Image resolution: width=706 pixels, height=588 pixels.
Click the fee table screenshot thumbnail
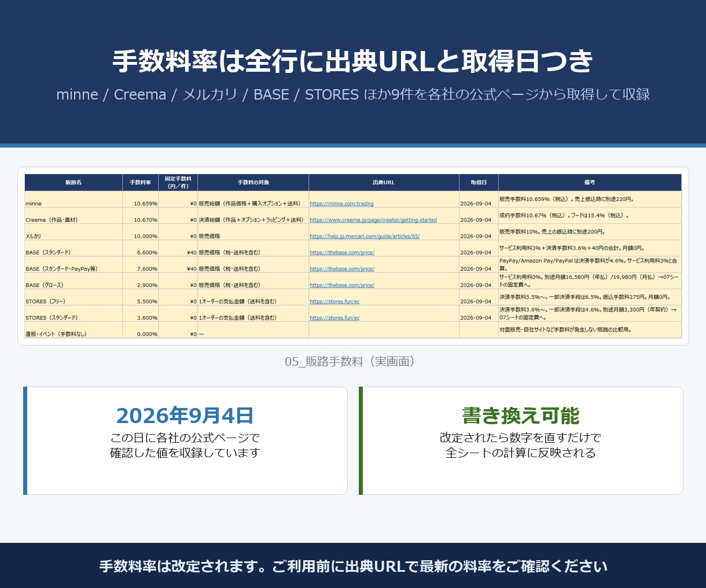click(x=353, y=256)
